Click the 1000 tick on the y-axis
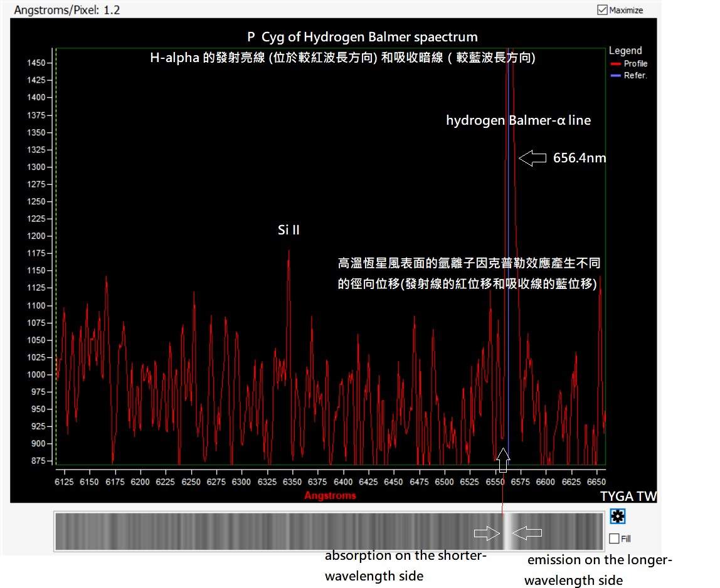Viewport: 720px width, 588px height. click(37, 375)
